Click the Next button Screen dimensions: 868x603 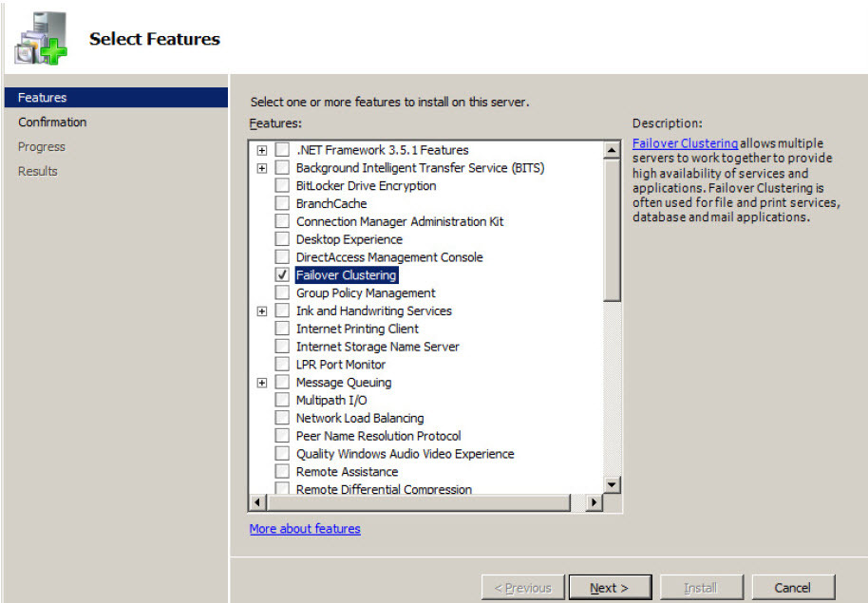(610, 588)
